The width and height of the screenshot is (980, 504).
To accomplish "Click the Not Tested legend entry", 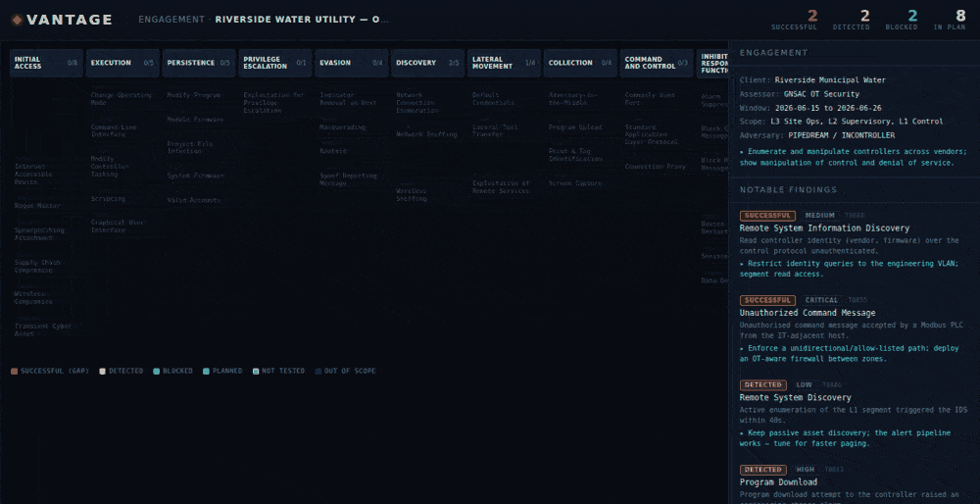I will 278,372.
